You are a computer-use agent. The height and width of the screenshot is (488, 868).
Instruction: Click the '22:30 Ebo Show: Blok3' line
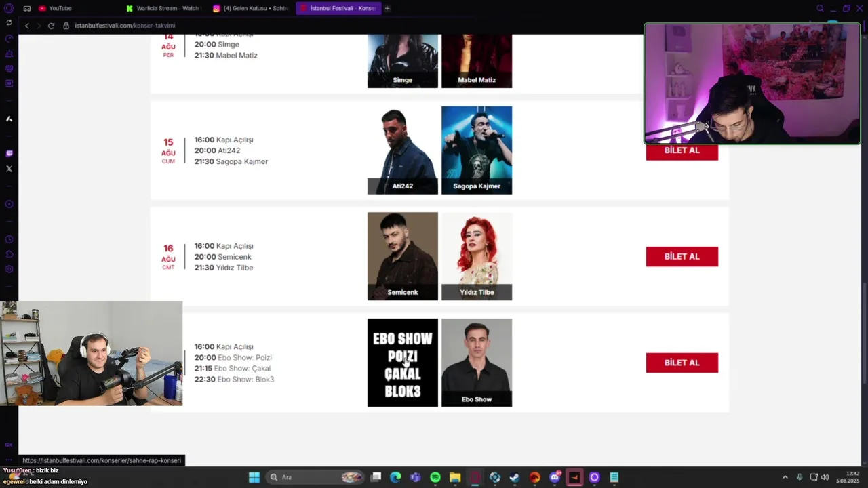tap(234, 379)
